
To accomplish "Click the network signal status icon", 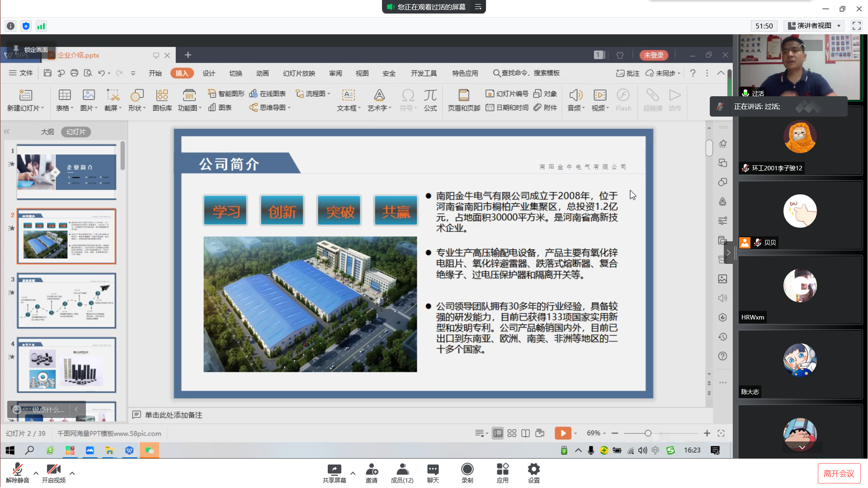I will click(x=41, y=26).
